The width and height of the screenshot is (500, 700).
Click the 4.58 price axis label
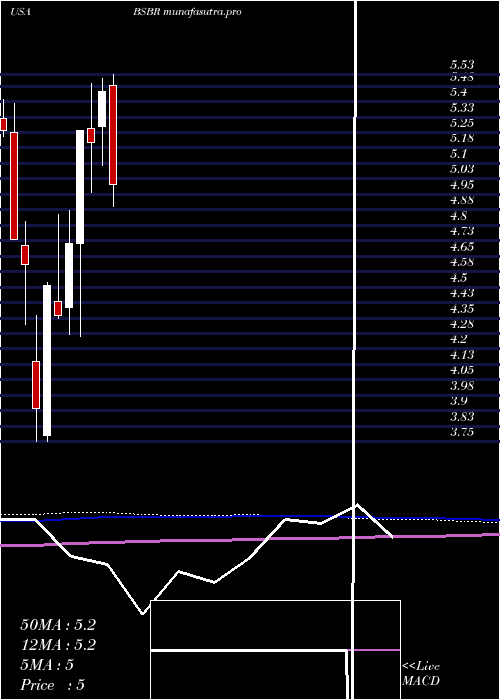[x=462, y=262]
